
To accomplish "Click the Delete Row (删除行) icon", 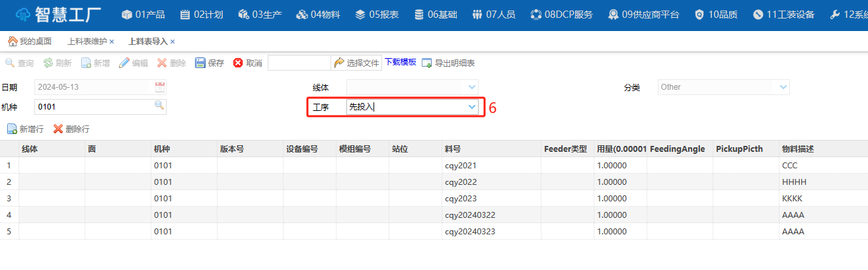I will [x=58, y=129].
